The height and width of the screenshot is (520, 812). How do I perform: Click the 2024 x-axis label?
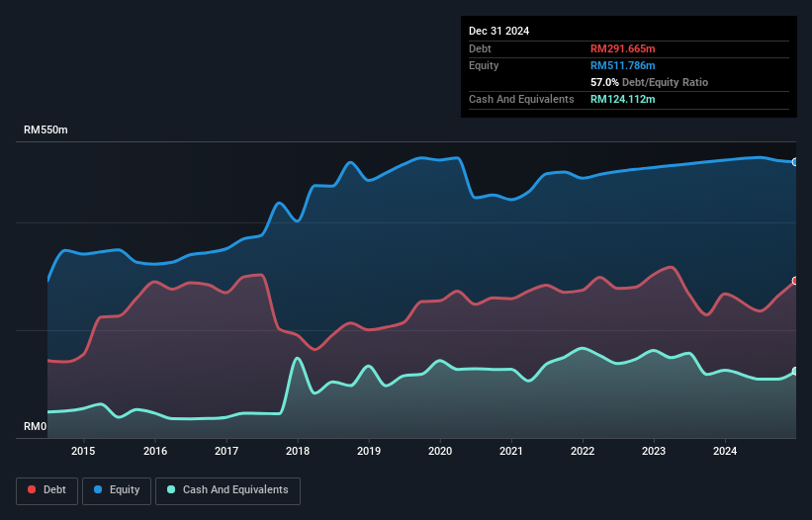click(x=725, y=451)
